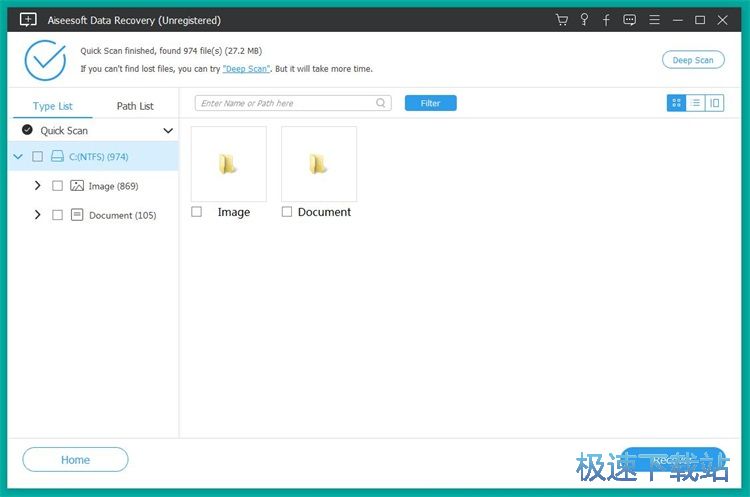Select the Image (869) label
Image resolution: width=750 pixels, height=497 pixels.
[113, 186]
